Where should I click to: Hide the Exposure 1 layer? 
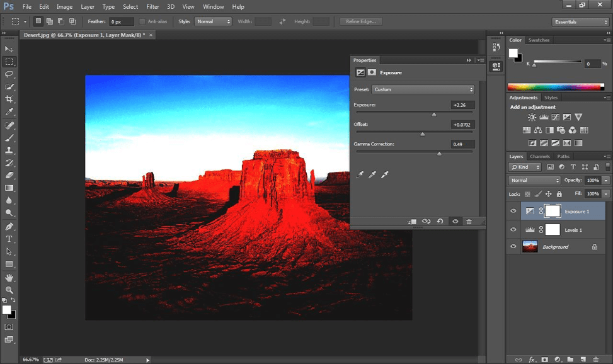tap(513, 212)
